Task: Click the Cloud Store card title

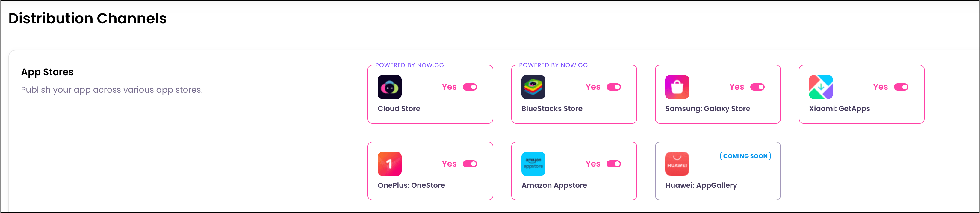Action: pyautogui.click(x=399, y=109)
